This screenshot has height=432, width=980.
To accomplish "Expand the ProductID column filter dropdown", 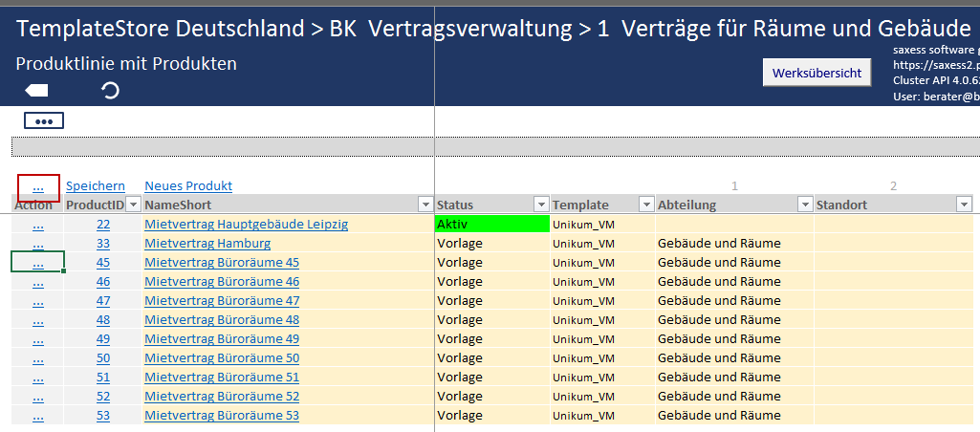I will 133,205.
